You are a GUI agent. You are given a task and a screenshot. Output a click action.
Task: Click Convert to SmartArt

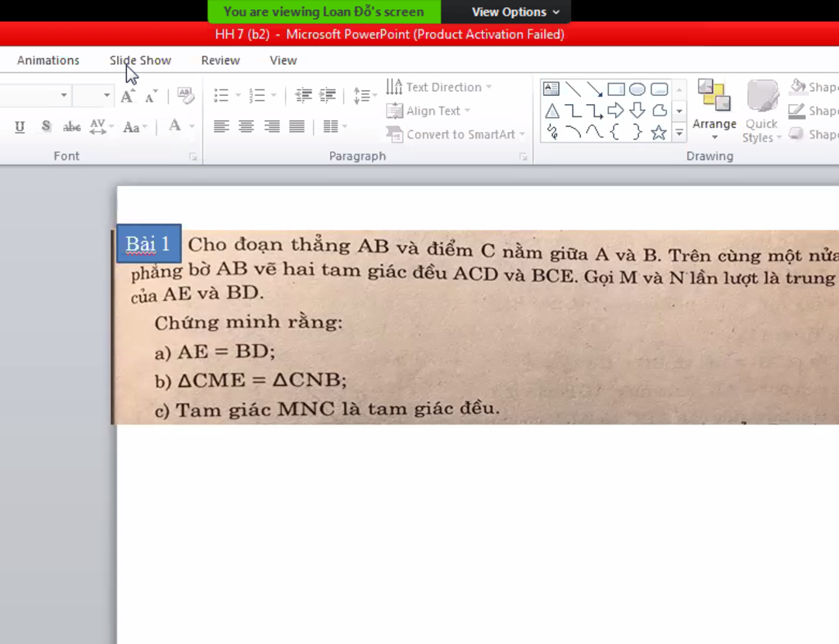tap(456, 134)
